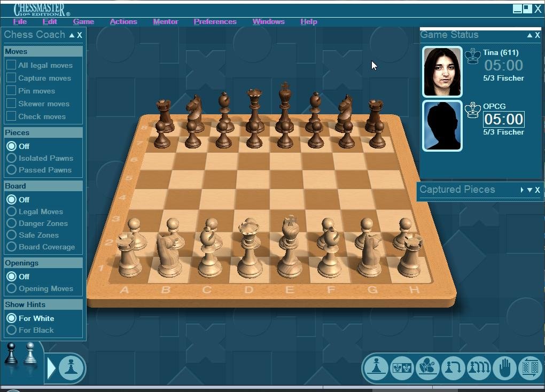
Task: Click Tina's player portrait
Action: click(442, 72)
